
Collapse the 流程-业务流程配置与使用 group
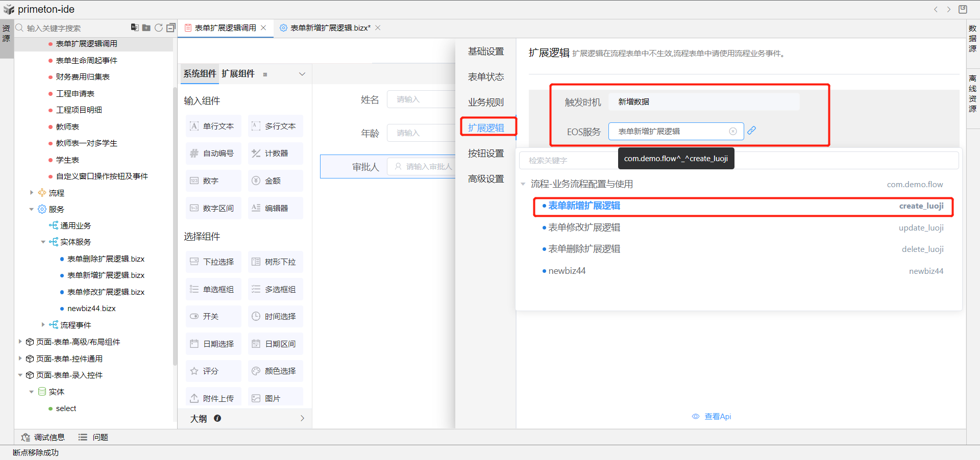[523, 184]
